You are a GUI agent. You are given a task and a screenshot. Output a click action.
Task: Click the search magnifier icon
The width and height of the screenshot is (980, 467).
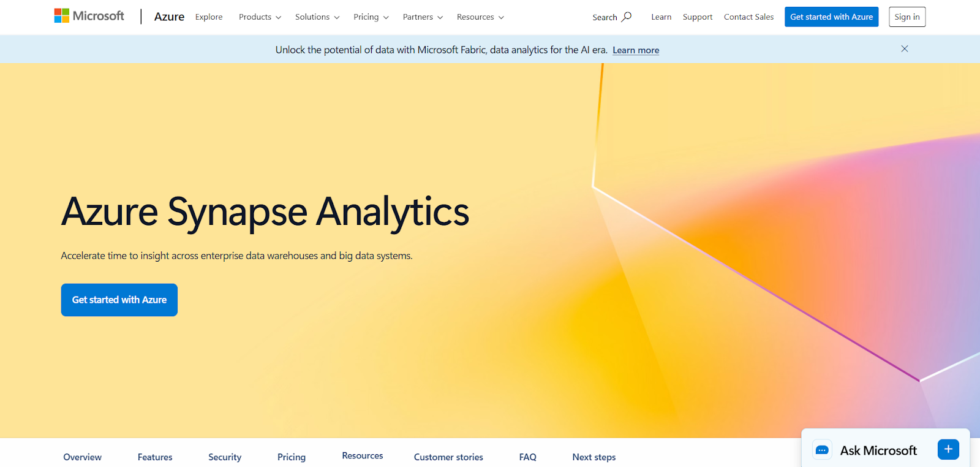point(627,17)
